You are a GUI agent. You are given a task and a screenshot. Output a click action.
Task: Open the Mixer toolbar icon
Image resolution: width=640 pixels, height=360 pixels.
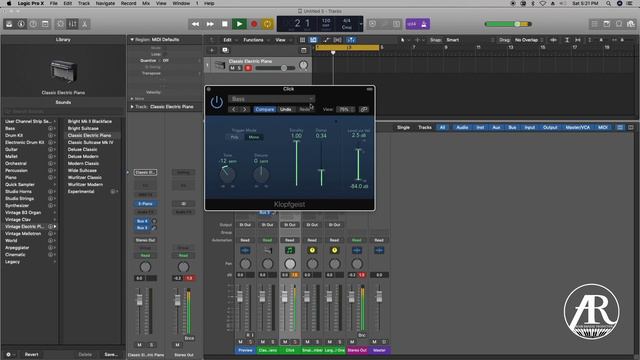pos(73,24)
